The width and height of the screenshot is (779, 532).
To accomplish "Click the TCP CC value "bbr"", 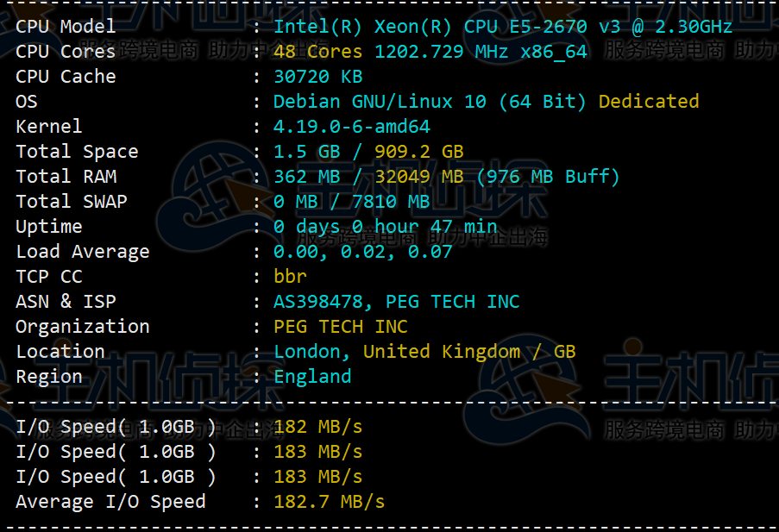I will click(x=290, y=277).
